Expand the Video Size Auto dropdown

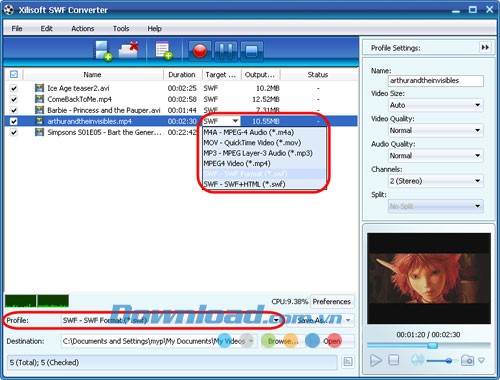[x=477, y=105]
